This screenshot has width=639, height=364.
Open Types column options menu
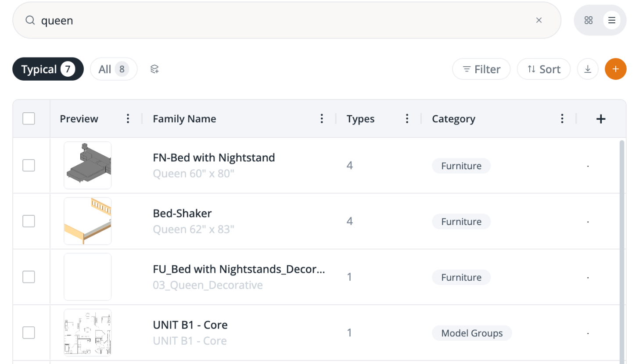click(x=407, y=119)
